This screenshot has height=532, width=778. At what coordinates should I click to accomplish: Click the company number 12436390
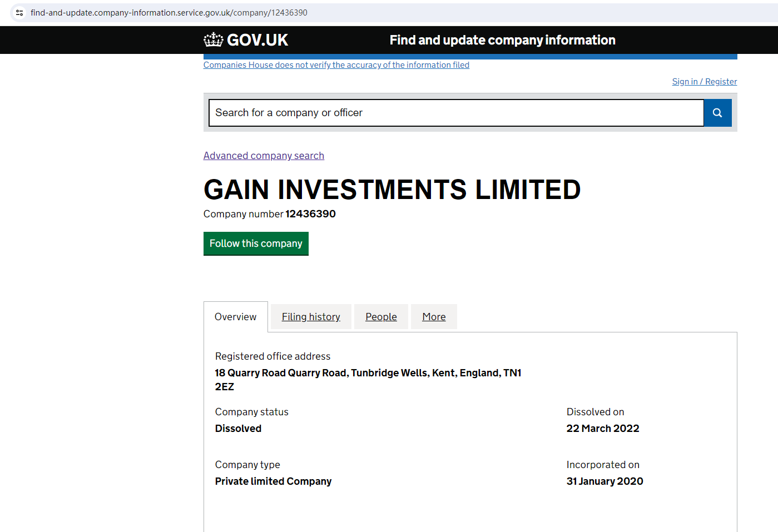310,214
